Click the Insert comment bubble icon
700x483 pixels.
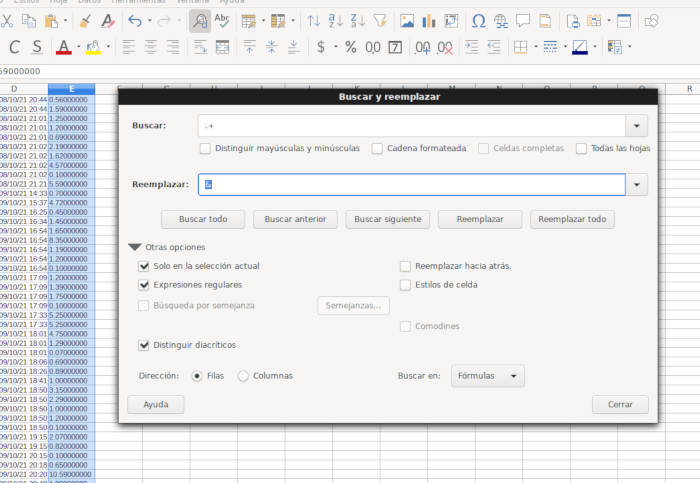tap(523, 21)
